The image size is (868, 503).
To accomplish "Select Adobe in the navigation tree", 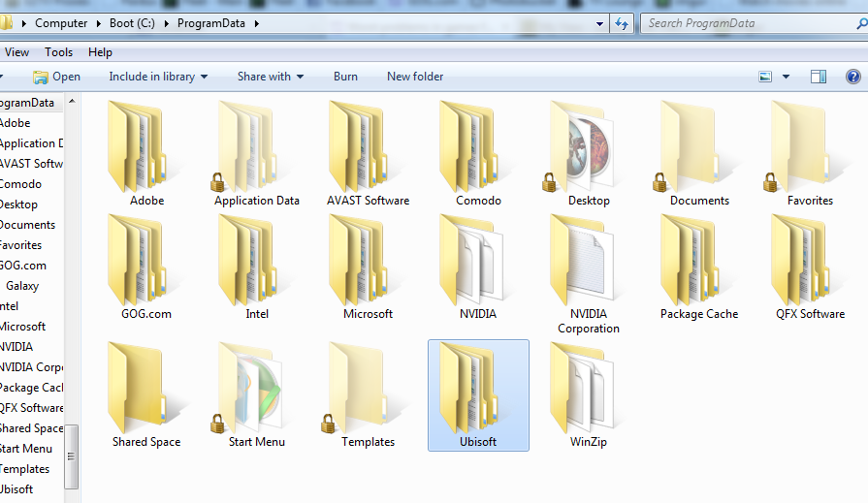I will coord(15,123).
